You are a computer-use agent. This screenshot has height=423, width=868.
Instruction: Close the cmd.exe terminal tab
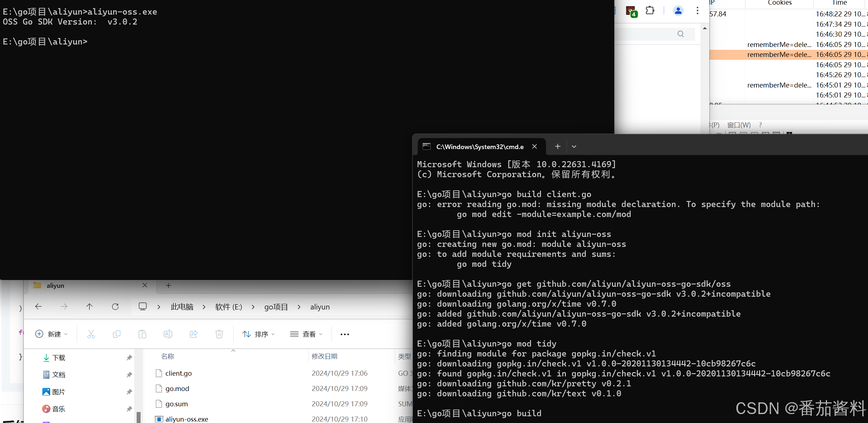click(535, 147)
